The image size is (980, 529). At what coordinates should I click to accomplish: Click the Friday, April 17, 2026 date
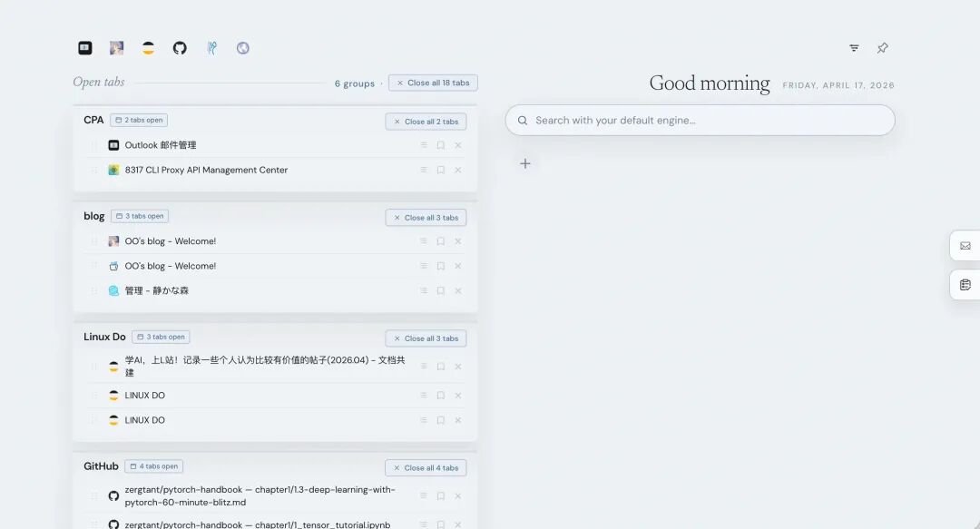point(838,85)
